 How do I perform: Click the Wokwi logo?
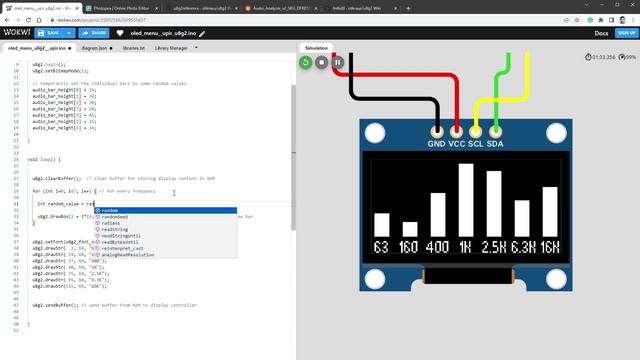(x=17, y=33)
